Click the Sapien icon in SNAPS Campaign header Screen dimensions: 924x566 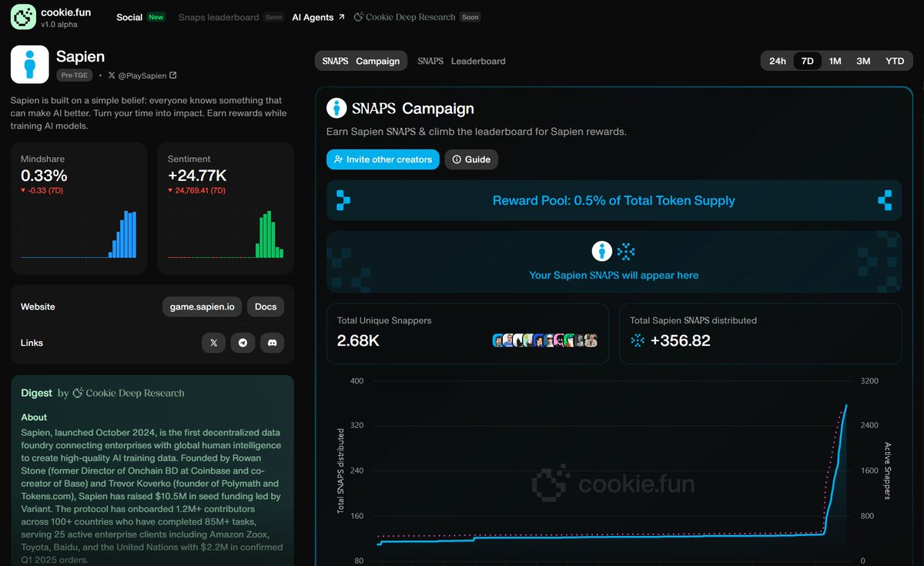click(336, 109)
